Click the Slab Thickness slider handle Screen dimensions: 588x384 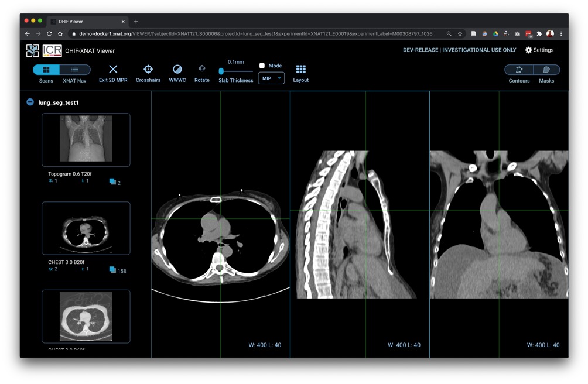221,71
